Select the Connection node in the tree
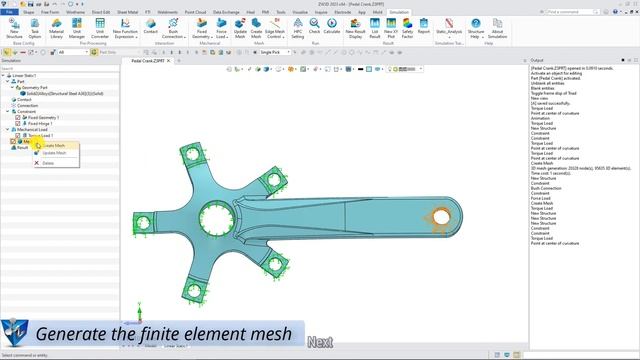640x360 pixels. (x=27, y=105)
